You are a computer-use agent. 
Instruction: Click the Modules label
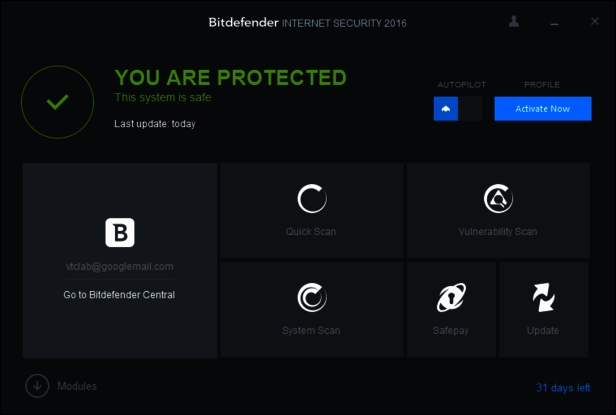coord(77,386)
